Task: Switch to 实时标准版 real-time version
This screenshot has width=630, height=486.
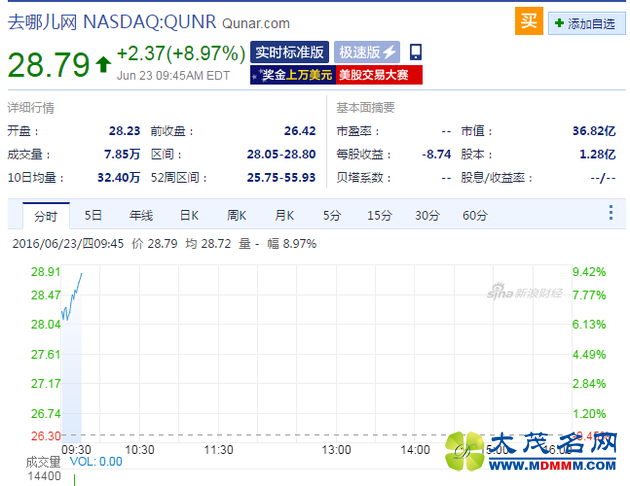Action: [x=290, y=52]
